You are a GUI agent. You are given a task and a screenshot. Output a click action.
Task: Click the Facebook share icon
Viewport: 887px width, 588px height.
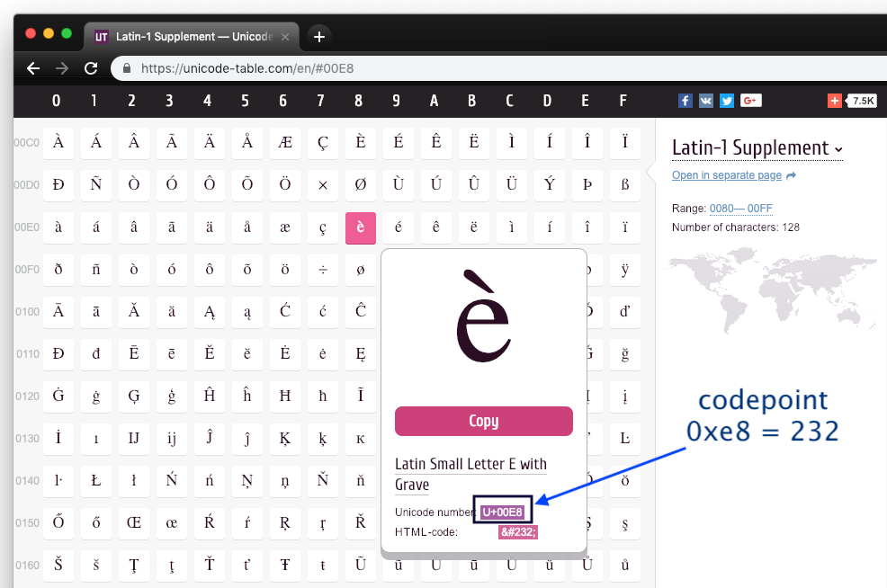coord(685,101)
